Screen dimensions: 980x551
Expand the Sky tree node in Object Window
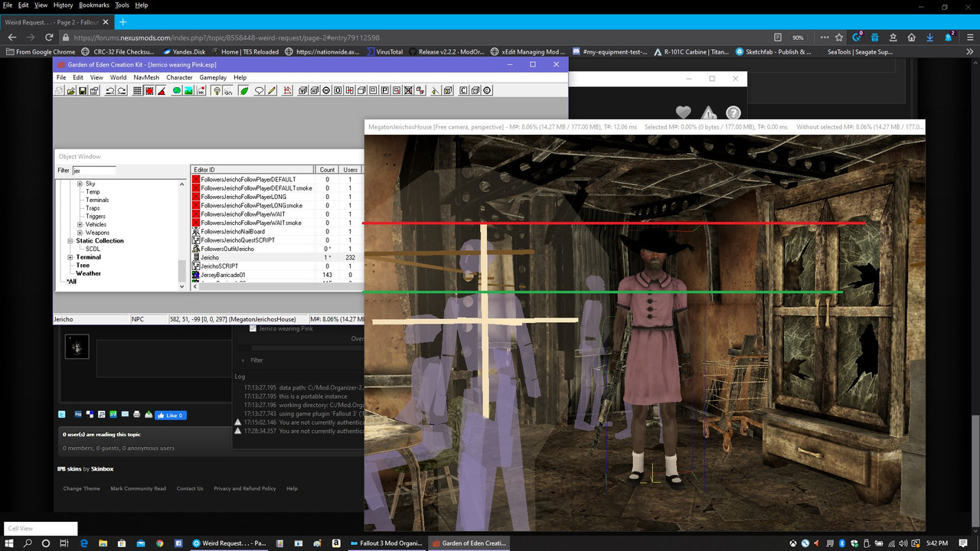(80, 184)
